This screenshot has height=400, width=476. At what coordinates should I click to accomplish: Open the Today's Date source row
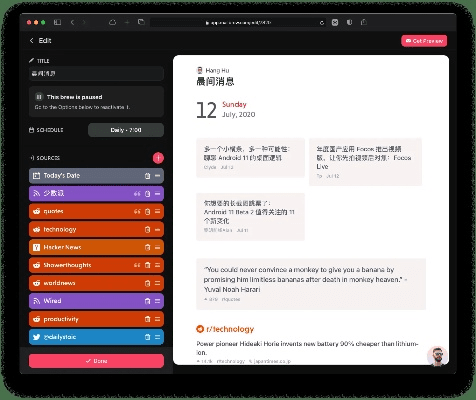tap(96, 176)
